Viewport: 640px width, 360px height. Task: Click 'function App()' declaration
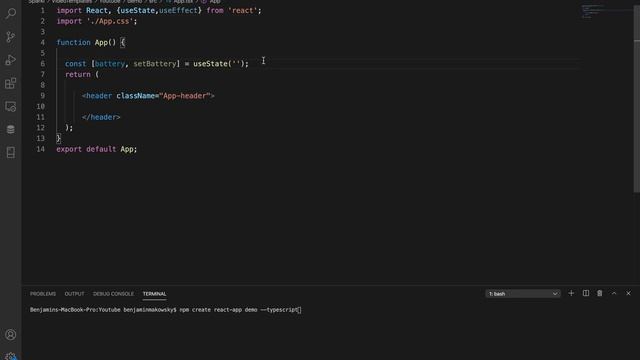coord(86,42)
